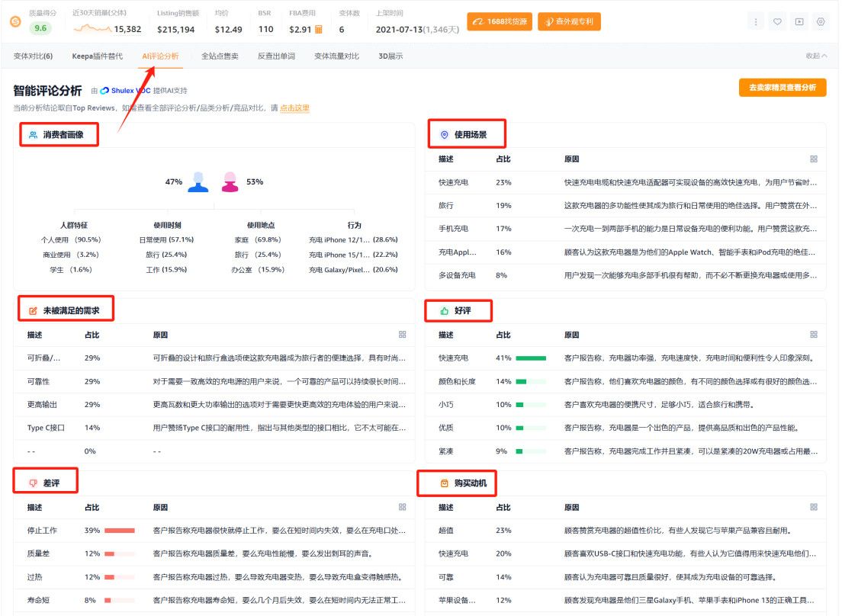Select the 过热 12% negative review row
The height and width of the screenshot is (616, 842).
point(214,577)
